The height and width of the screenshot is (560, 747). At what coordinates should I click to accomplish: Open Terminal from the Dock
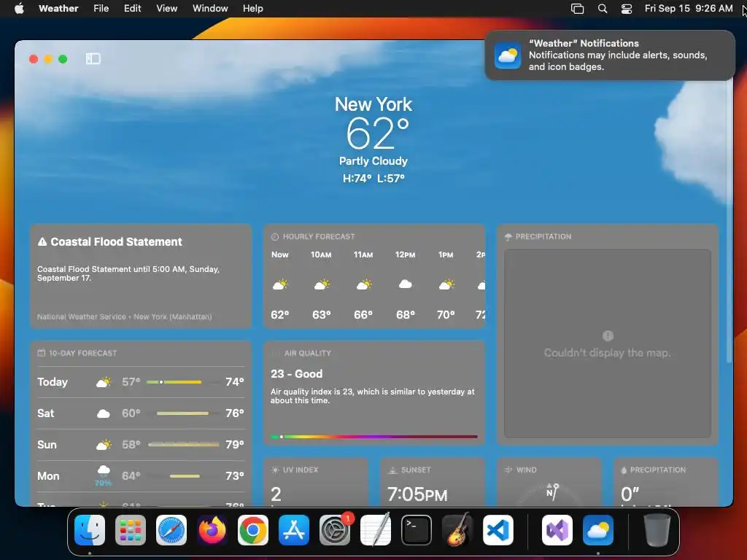[x=417, y=530]
